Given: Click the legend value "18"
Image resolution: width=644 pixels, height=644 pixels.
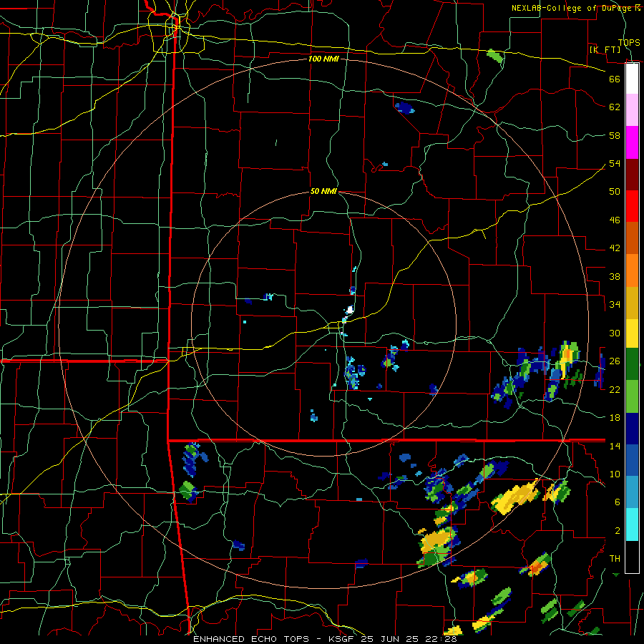Looking at the screenshot, I should point(615,418).
